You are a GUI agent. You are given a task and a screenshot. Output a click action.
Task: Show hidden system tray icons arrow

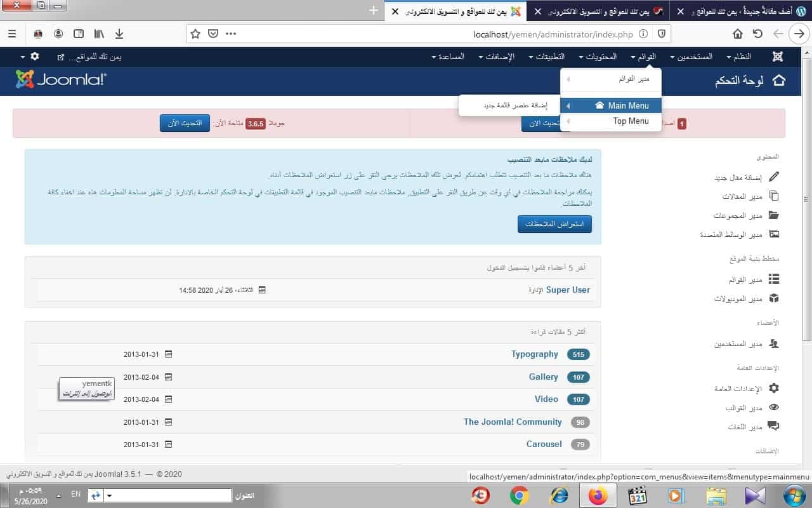pyautogui.click(x=59, y=495)
